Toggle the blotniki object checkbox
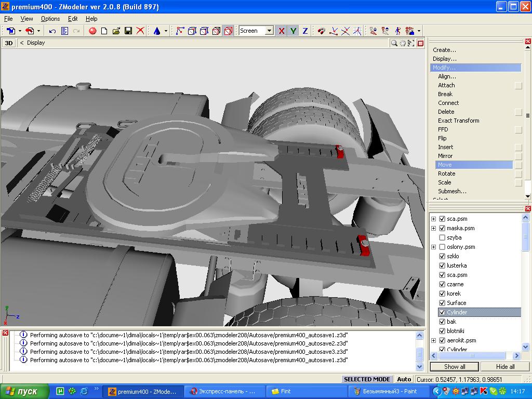The width and height of the screenshot is (532, 399). point(442,331)
